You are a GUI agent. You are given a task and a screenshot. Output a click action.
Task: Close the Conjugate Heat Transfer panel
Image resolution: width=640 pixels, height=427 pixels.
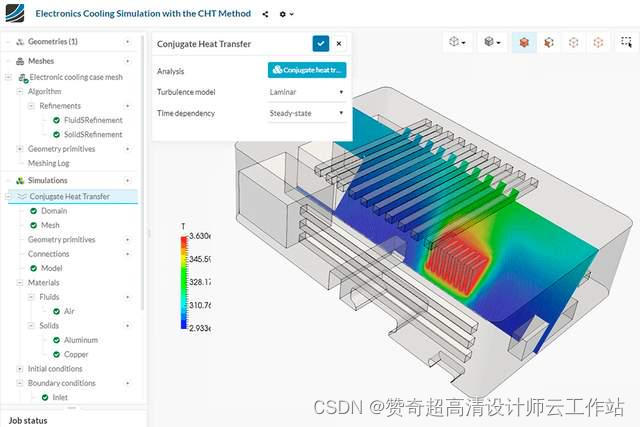point(339,43)
